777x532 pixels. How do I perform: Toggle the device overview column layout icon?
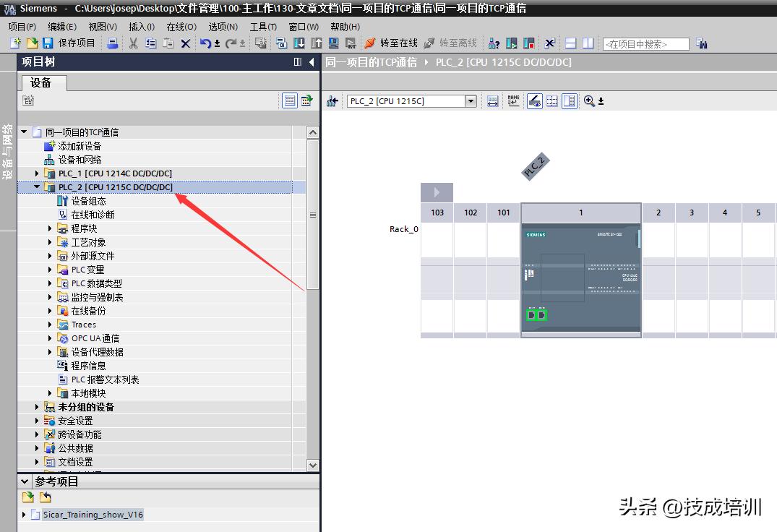point(570,101)
